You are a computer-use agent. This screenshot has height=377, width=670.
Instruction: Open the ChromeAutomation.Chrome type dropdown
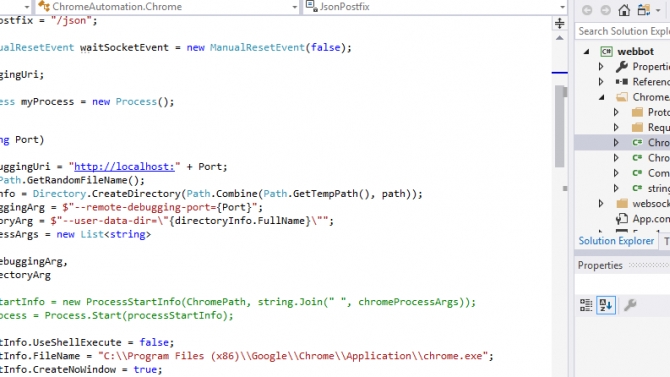pos(294,7)
